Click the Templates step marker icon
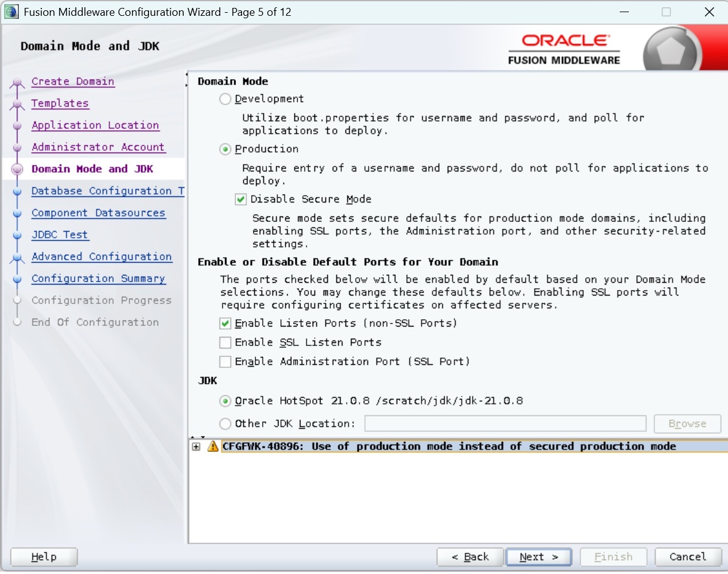The image size is (728, 574). tap(17, 104)
